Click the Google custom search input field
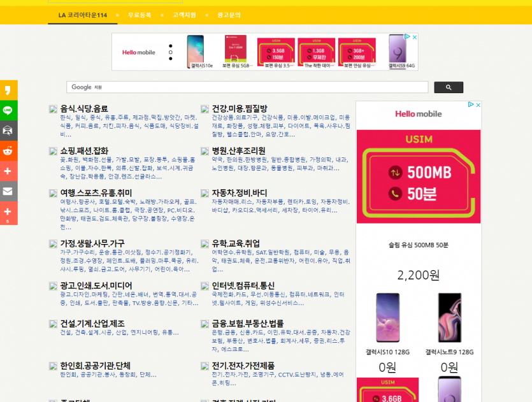532x402 pixels. coord(247,87)
